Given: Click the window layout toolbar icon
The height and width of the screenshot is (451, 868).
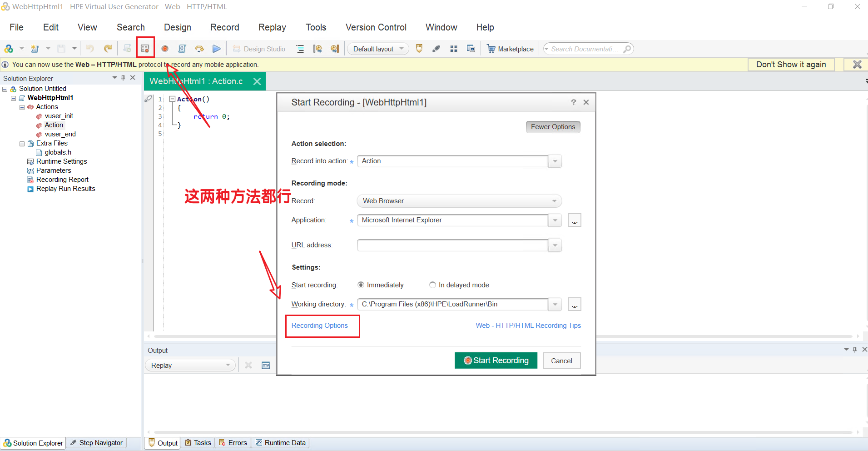Looking at the screenshot, I should pos(471,49).
